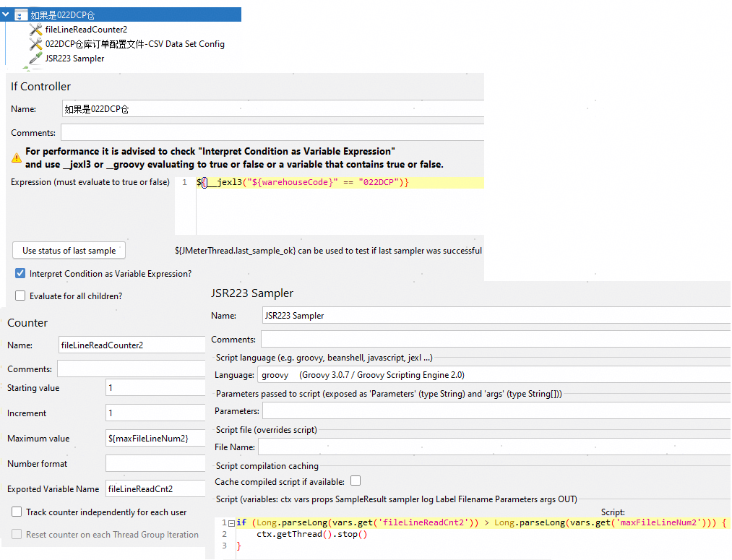Click Use status of last sample button
Image resolution: width=732 pixels, height=560 pixels.
point(69,251)
